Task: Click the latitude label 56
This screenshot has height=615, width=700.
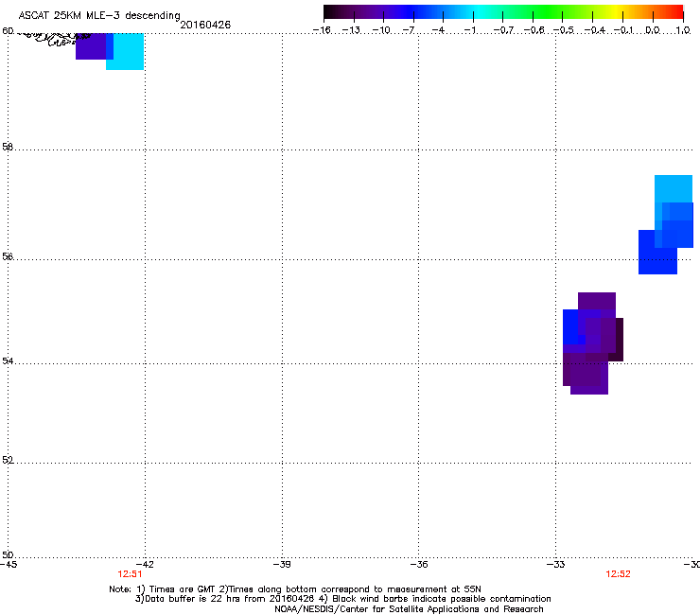Action: [8, 256]
